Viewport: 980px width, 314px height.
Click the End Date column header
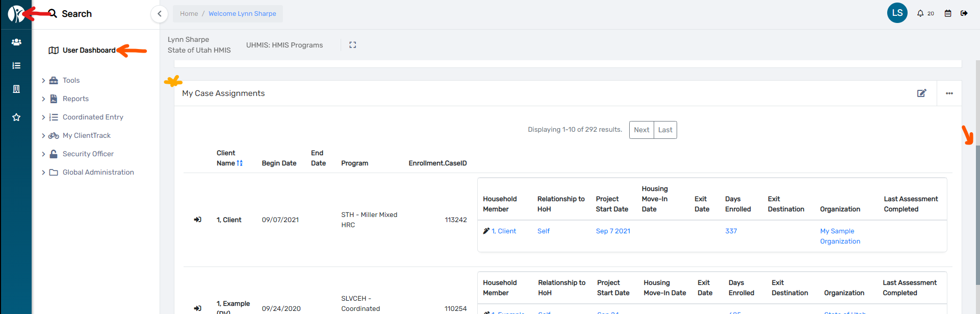click(x=318, y=158)
